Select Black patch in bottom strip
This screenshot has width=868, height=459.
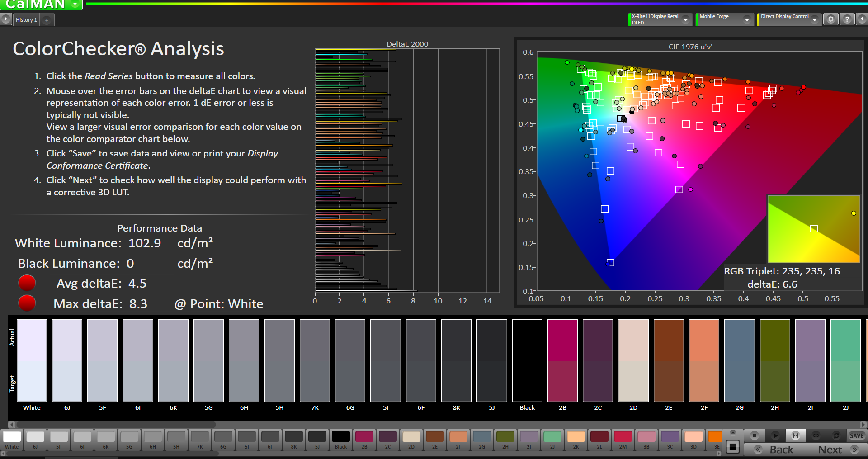[x=341, y=440]
